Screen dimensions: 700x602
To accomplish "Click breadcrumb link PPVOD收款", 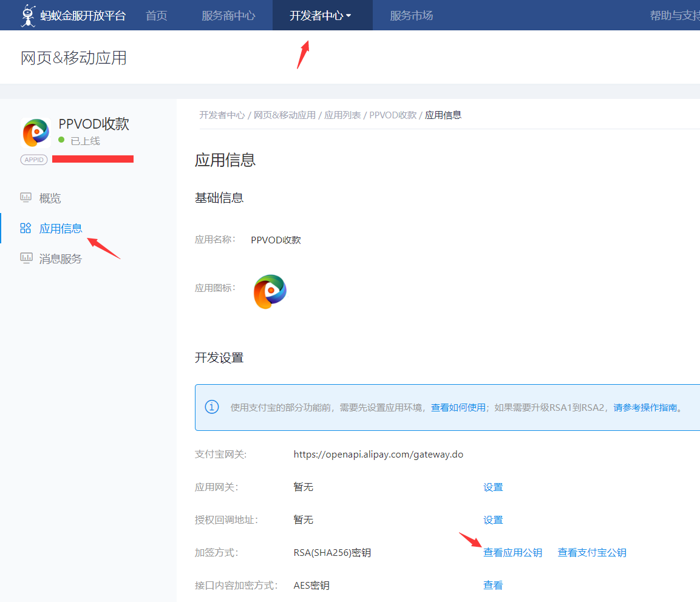I will point(393,115).
